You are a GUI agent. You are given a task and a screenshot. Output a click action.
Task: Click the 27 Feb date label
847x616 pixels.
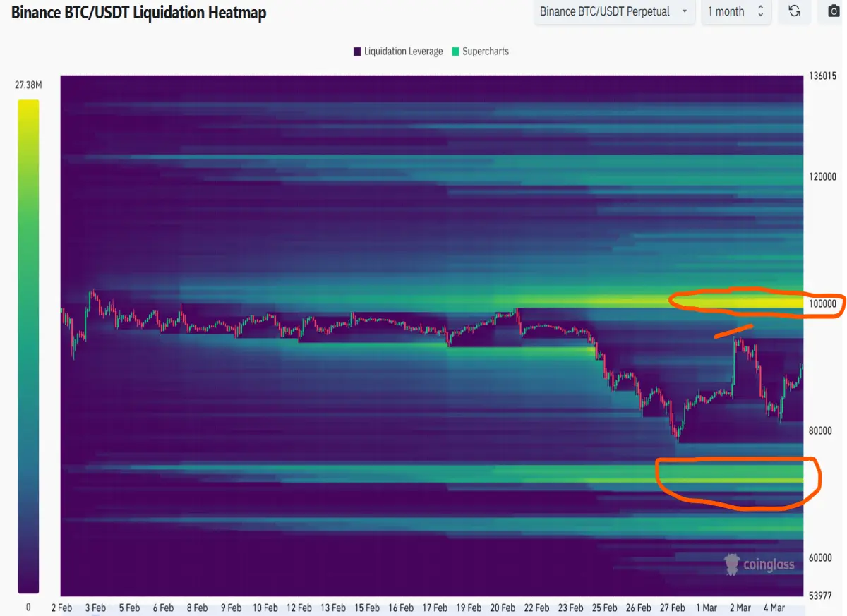(x=673, y=608)
